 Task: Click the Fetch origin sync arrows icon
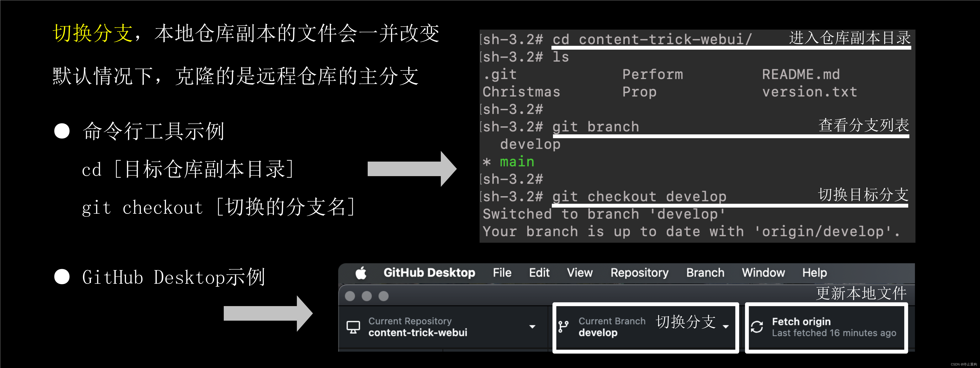757,327
